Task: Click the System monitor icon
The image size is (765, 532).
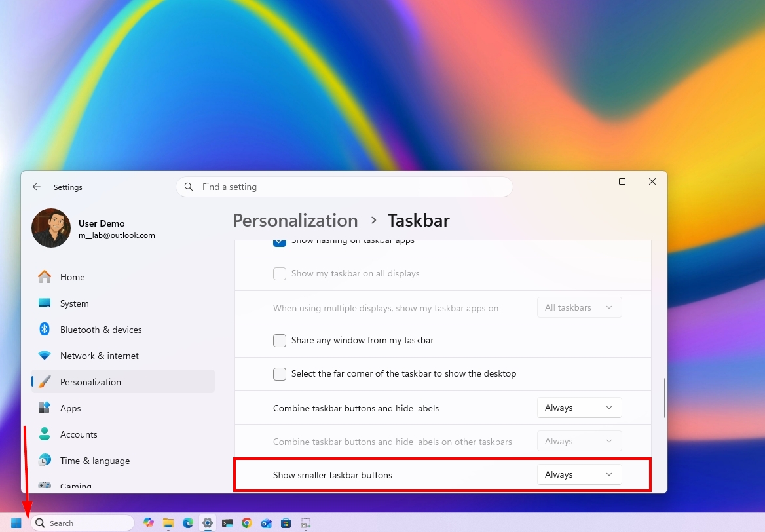Action: [x=45, y=303]
